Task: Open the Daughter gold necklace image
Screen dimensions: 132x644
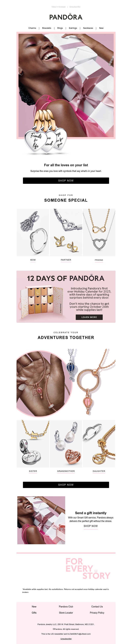Action: click(x=99, y=444)
